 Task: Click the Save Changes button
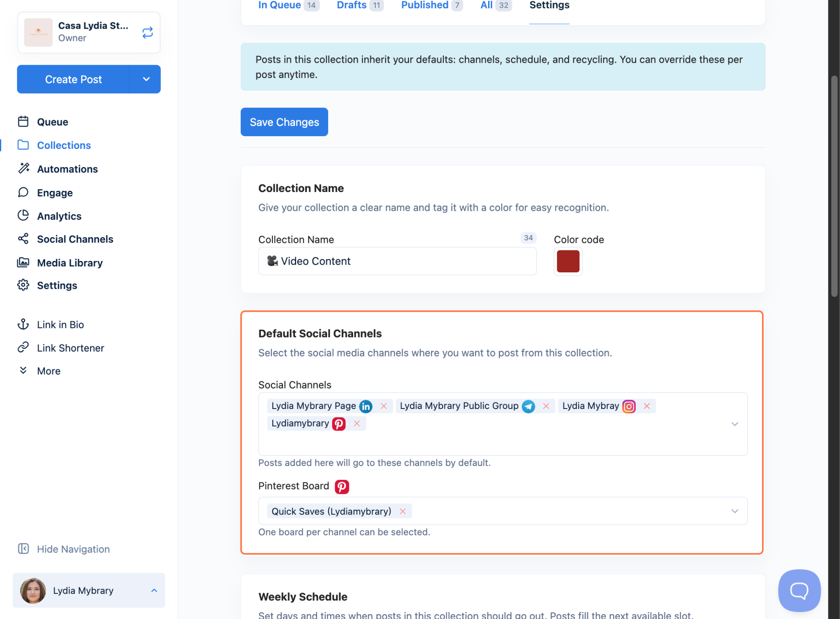[x=284, y=122]
